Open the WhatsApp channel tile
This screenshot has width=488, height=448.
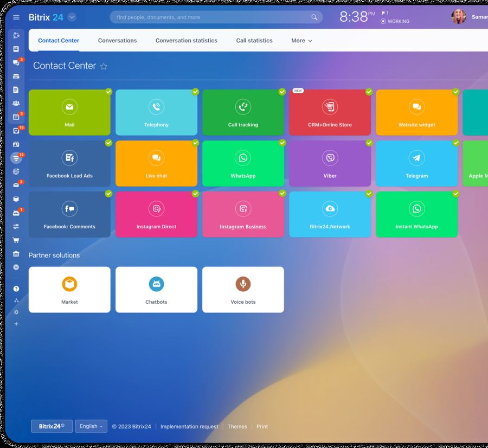[243, 164]
